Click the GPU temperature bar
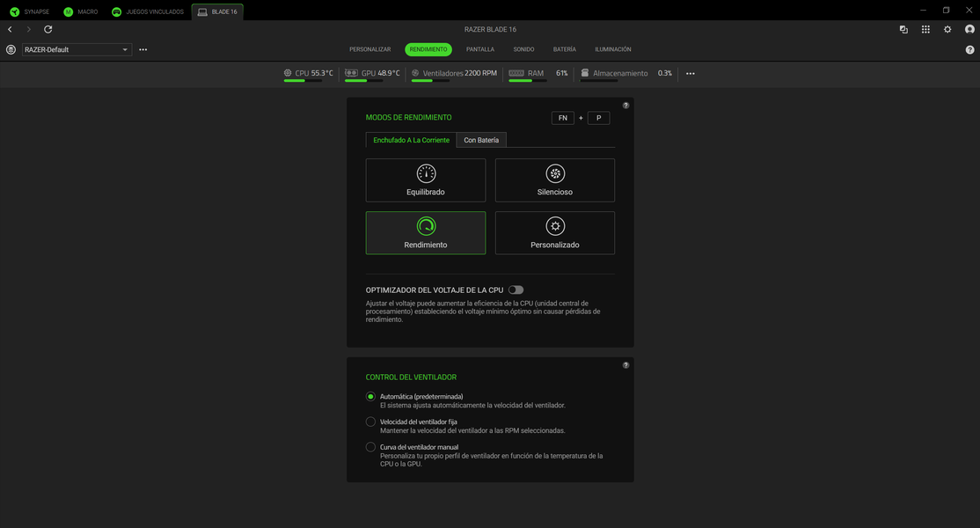Image resolution: width=980 pixels, height=528 pixels. (363, 81)
